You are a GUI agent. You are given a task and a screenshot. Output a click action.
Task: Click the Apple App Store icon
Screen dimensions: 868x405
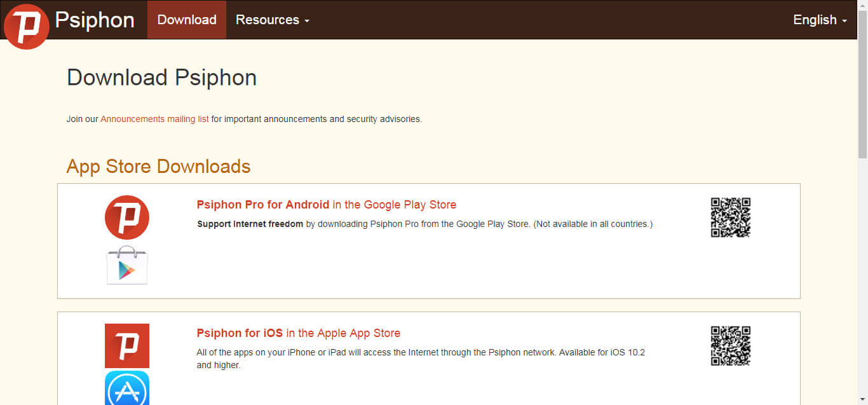click(x=127, y=388)
